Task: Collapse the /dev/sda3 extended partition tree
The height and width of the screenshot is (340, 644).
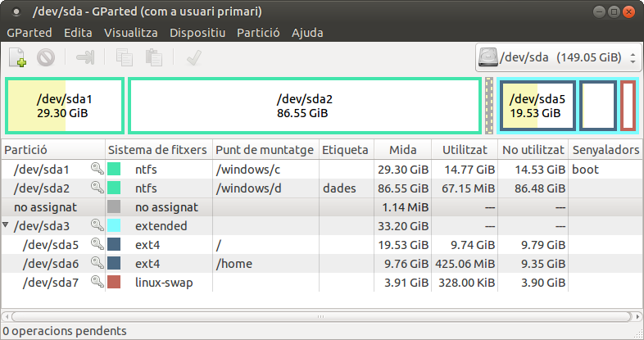Action: click(7, 225)
